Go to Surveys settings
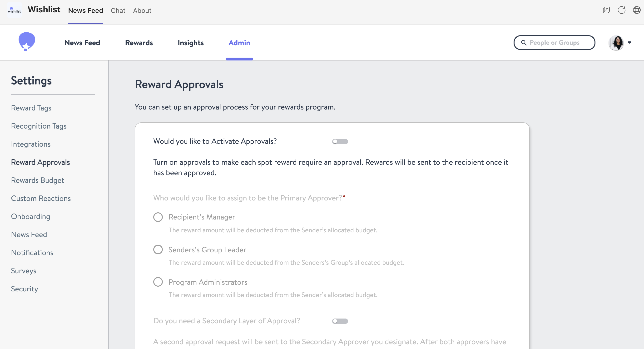The height and width of the screenshot is (349, 644). (24, 271)
